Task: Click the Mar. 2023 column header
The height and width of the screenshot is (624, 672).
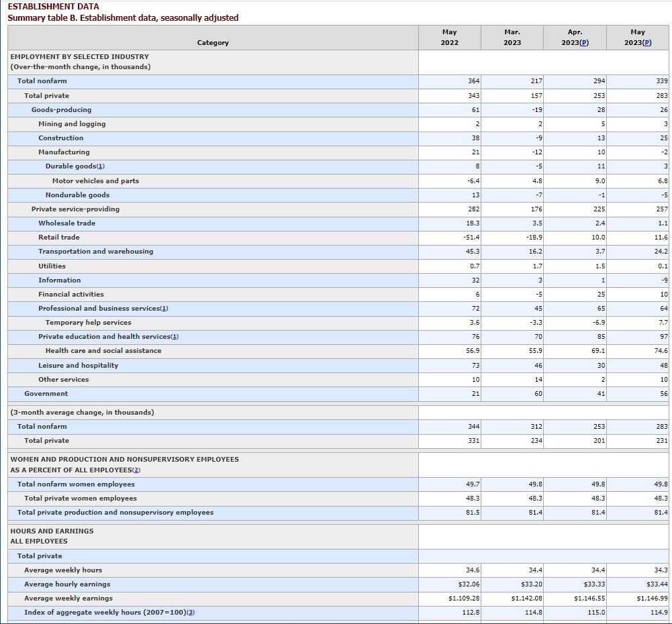Action: [512, 38]
